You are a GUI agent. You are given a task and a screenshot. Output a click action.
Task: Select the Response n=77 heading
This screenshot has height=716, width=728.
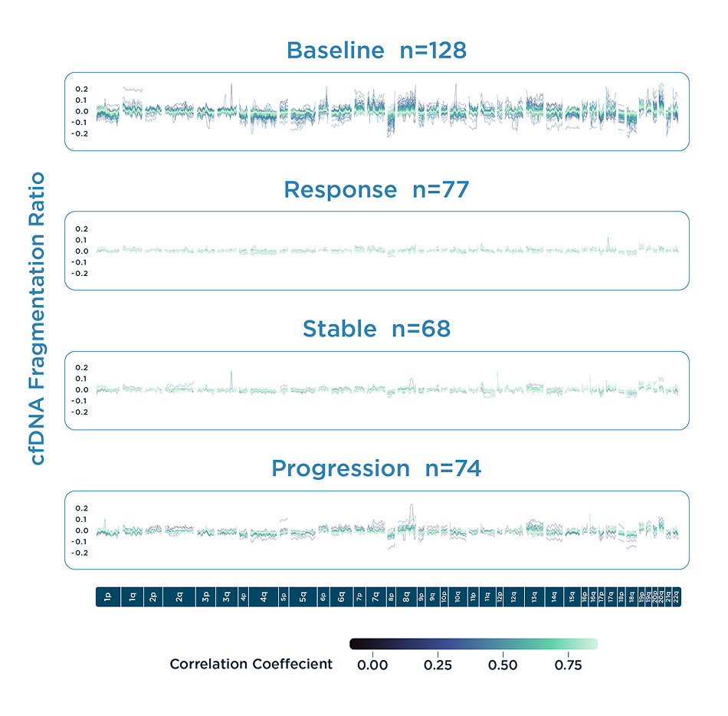(x=376, y=189)
